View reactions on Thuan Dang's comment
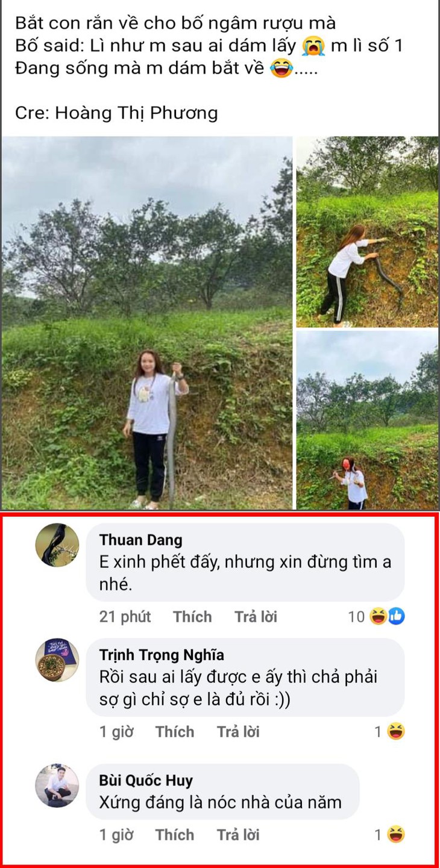The image size is (440, 868). coord(387,616)
